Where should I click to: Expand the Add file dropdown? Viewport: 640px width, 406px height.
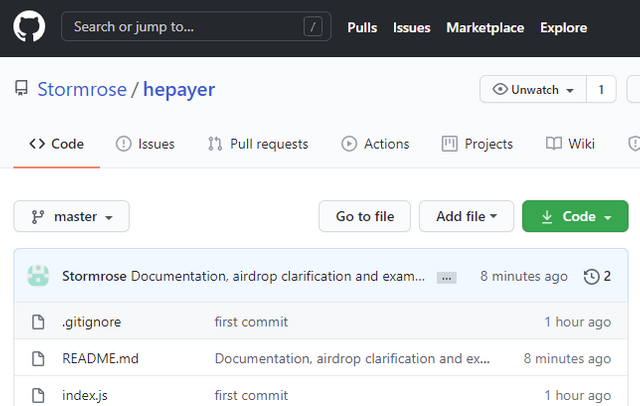pos(466,216)
